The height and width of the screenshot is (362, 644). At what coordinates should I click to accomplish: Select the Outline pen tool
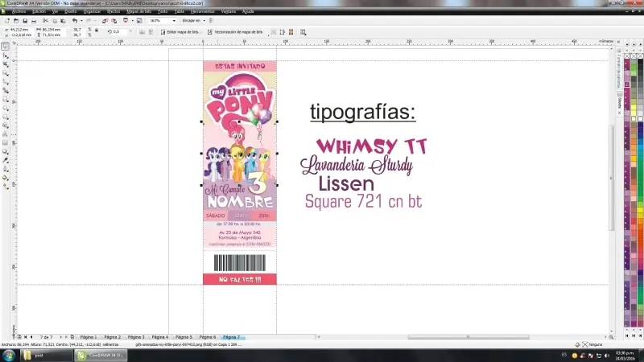tap(6, 169)
